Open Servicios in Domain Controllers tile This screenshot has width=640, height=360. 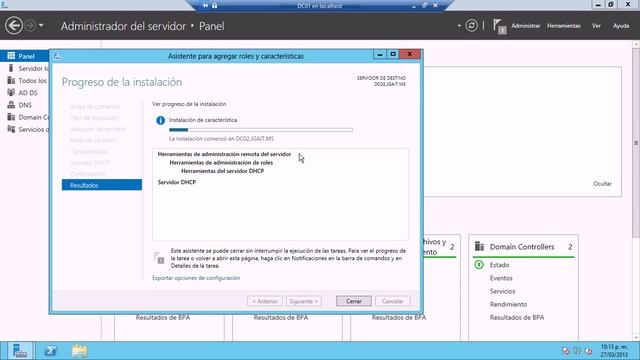502,291
